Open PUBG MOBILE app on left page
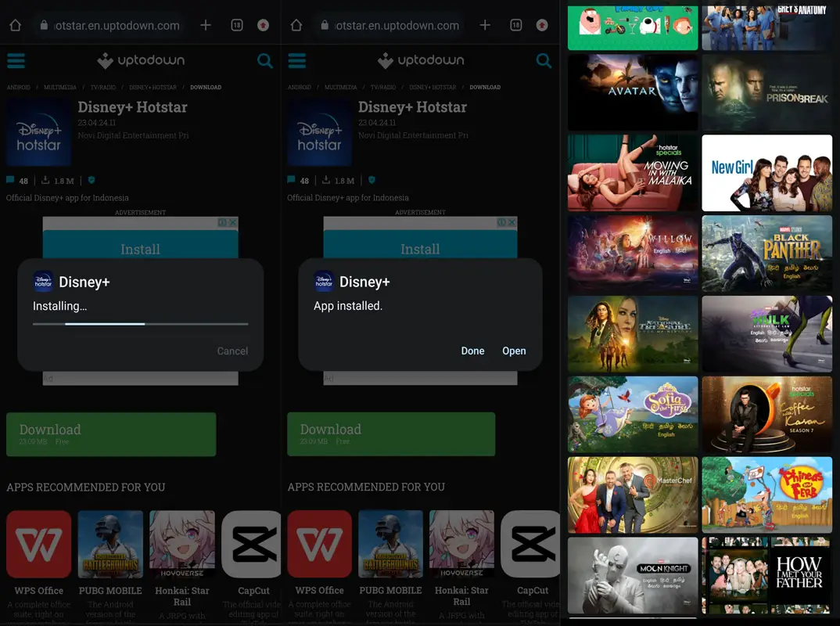840x626 pixels. [110, 544]
